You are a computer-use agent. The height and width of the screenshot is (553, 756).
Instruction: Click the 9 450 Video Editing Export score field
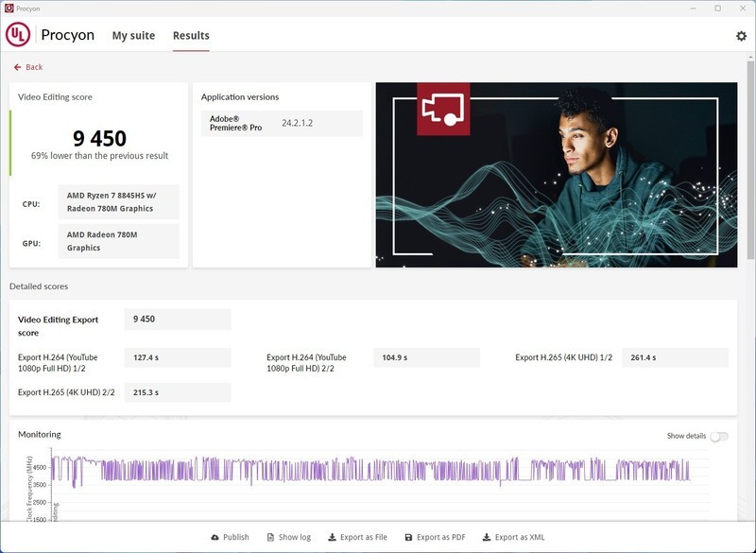[x=177, y=320]
